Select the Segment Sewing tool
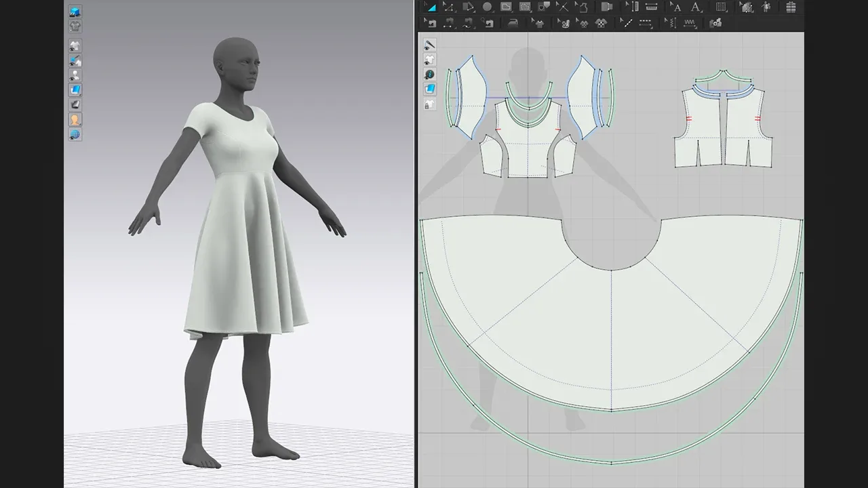Viewport: 868px width, 488px height. 450,23
